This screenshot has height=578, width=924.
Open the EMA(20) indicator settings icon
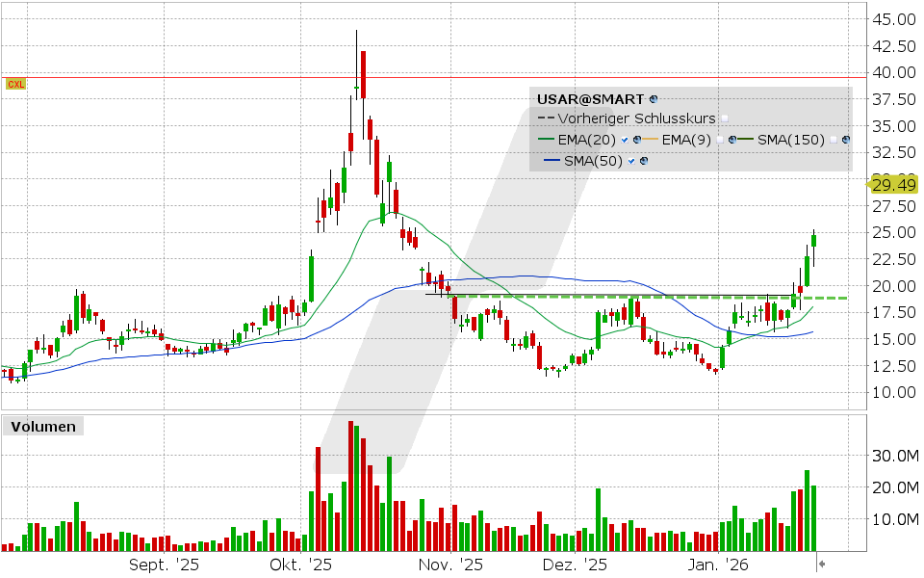[637, 139]
